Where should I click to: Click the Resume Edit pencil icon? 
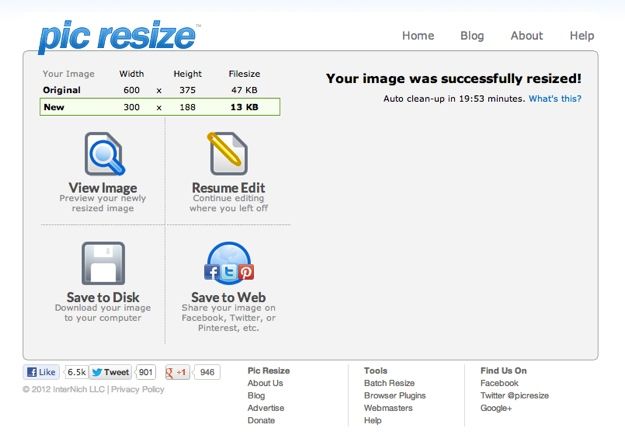pyautogui.click(x=228, y=154)
